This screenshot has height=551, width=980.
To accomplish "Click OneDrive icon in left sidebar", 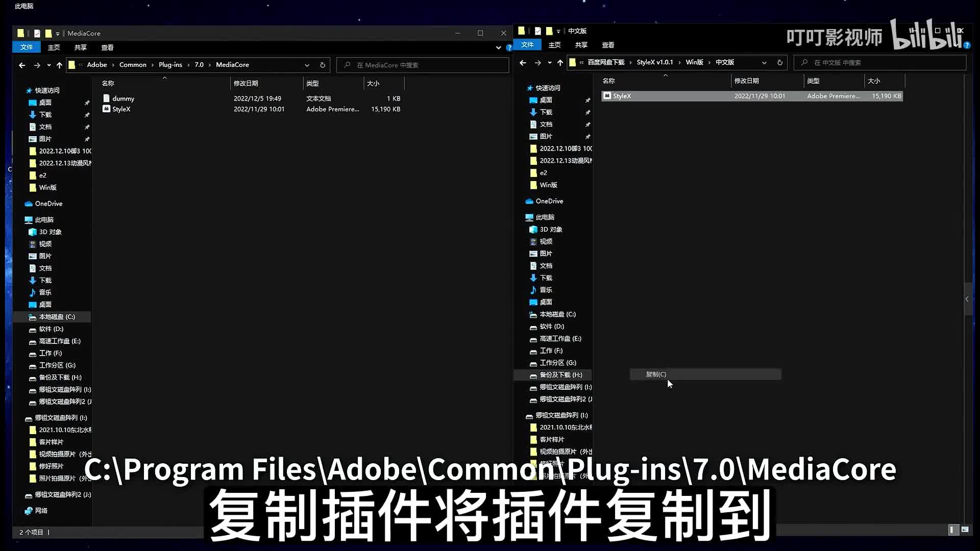I will tap(29, 204).
